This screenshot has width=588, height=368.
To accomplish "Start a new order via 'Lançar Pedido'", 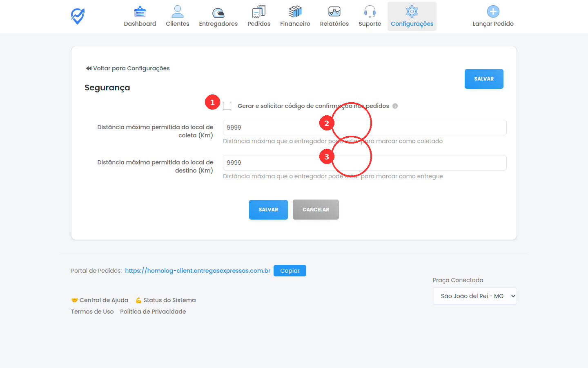I will 493,16.
